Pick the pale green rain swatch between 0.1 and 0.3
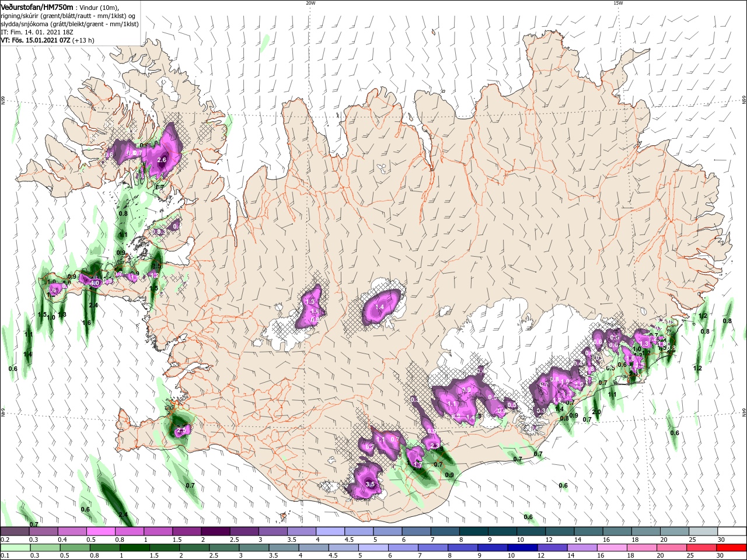This screenshot has height=560, width=747. pyautogui.click(x=15, y=548)
